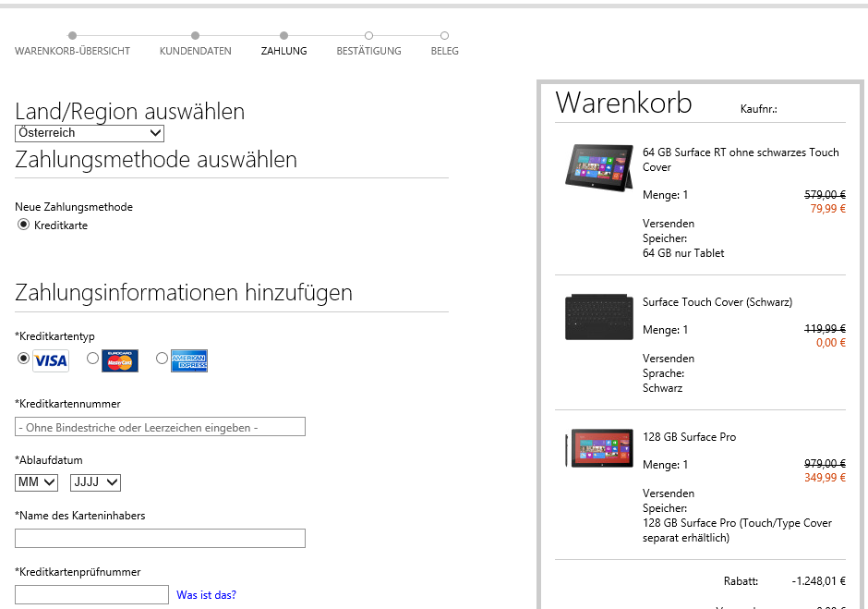Click the 'Was ist das?' link
Image resolution: width=868 pixels, height=609 pixels.
coord(206,595)
